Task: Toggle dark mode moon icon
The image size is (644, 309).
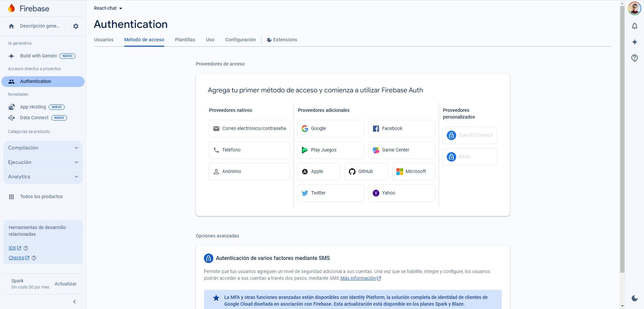Action: coord(634,298)
